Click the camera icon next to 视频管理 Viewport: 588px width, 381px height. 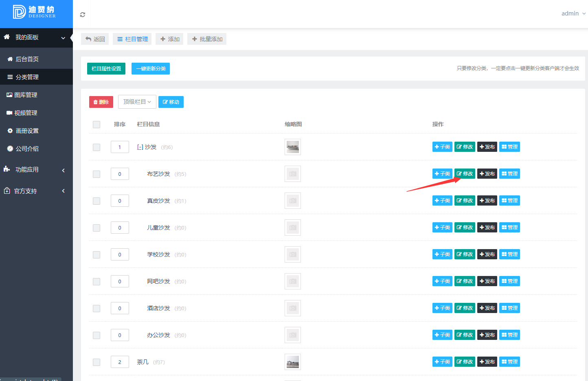9,113
